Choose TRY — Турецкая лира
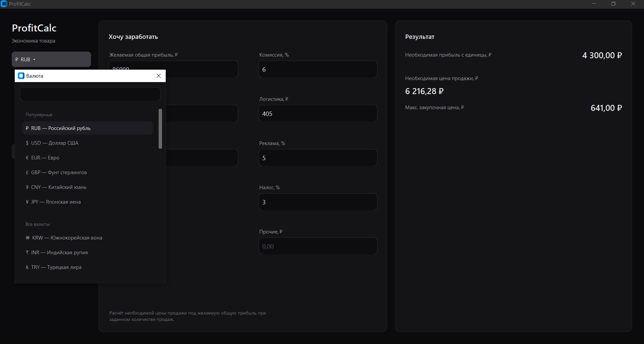The image size is (644, 344). click(x=88, y=267)
